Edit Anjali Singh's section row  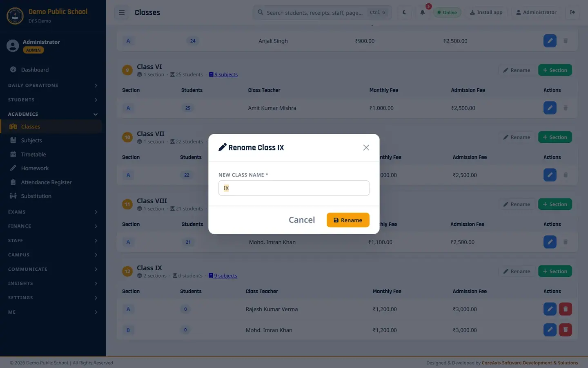[x=550, y=41]
